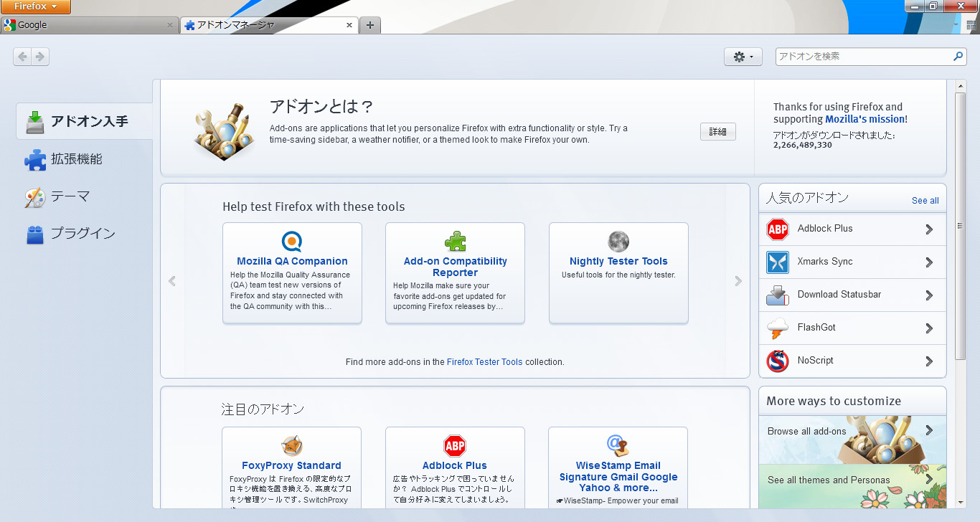Click the WiseStamp Email Signature icon
Screen dimensions: 980x522
click(618, 446)
